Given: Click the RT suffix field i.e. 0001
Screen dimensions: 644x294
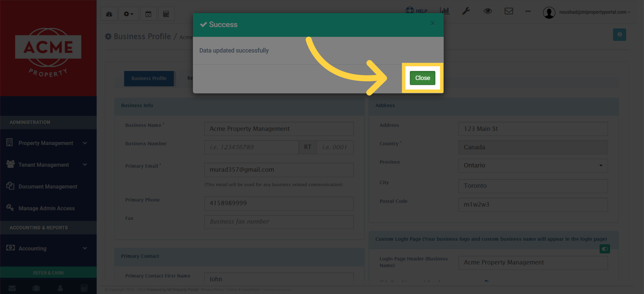Looking at the screenshot, I should pos(335,147).
